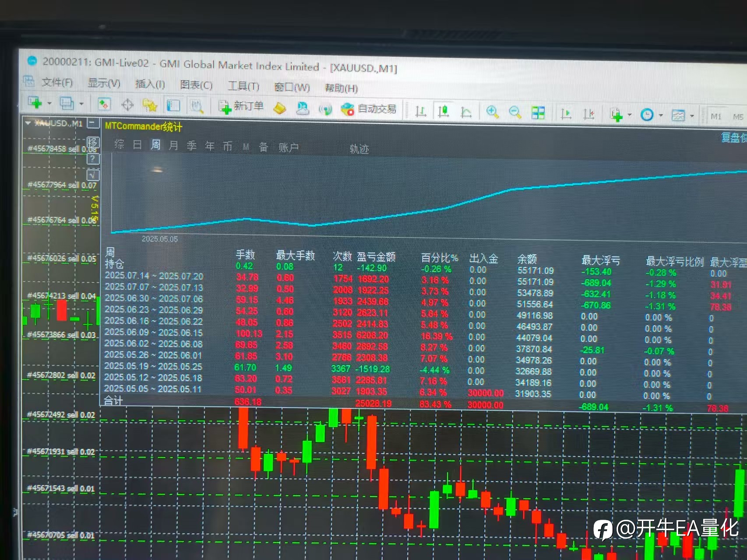
Task: Click the 轨迹 trajectory label
Action: pos(359,149)
